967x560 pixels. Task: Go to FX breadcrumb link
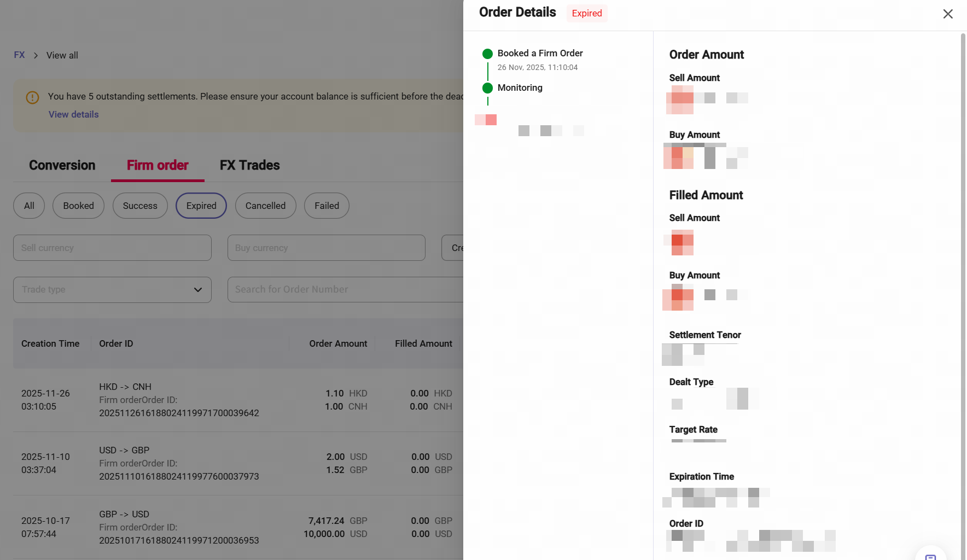point(19,55)
